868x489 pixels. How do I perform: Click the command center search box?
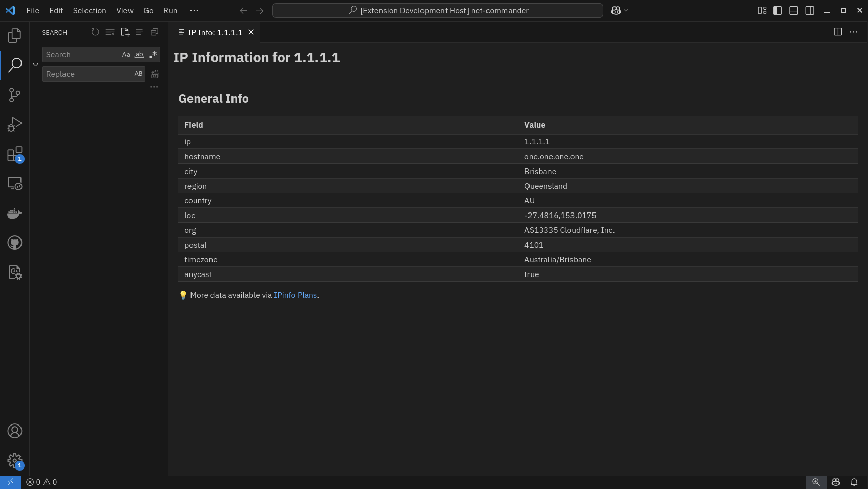point(438,10)
